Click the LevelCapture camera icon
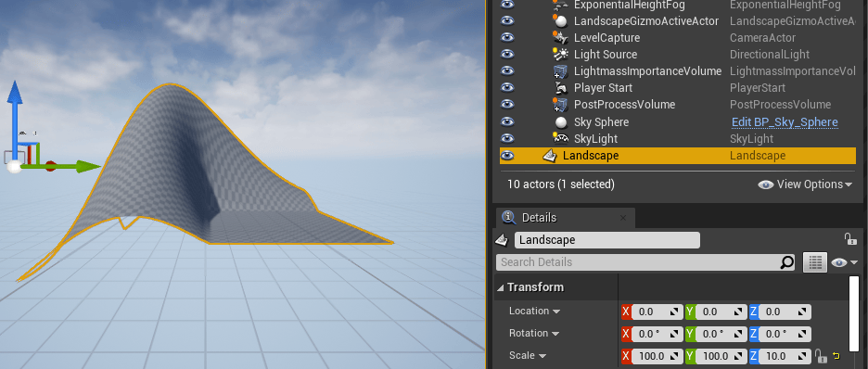868x369 pixels. (560, 38)
